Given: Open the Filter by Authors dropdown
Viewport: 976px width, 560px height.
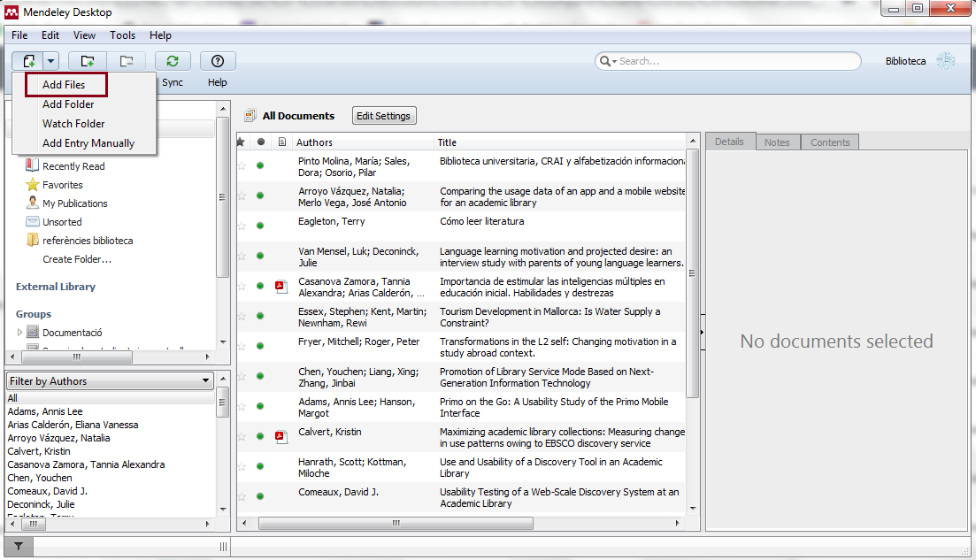Looking at the screenshot, I should [x=111, y=380].
